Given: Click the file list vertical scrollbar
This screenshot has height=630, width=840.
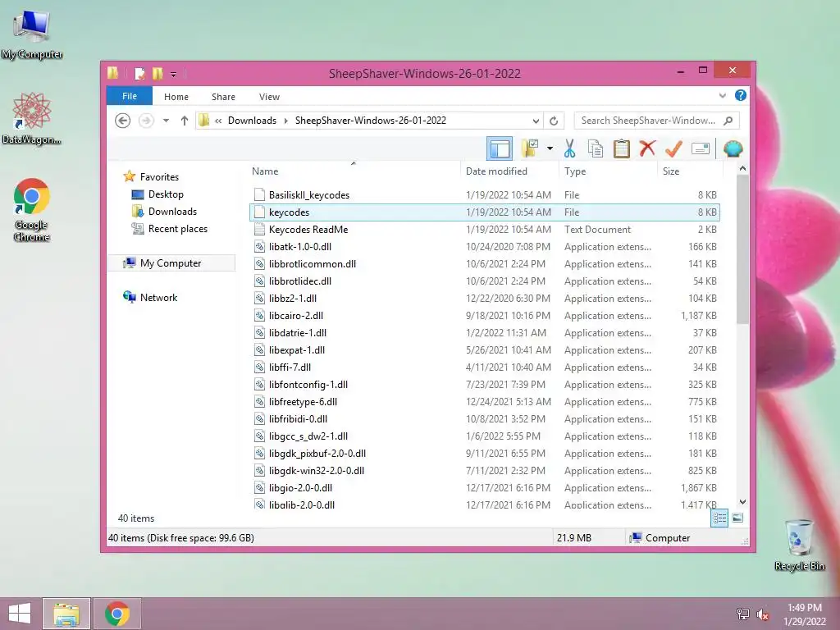Looking at the screenshot, I should click(x=742, y=249).
